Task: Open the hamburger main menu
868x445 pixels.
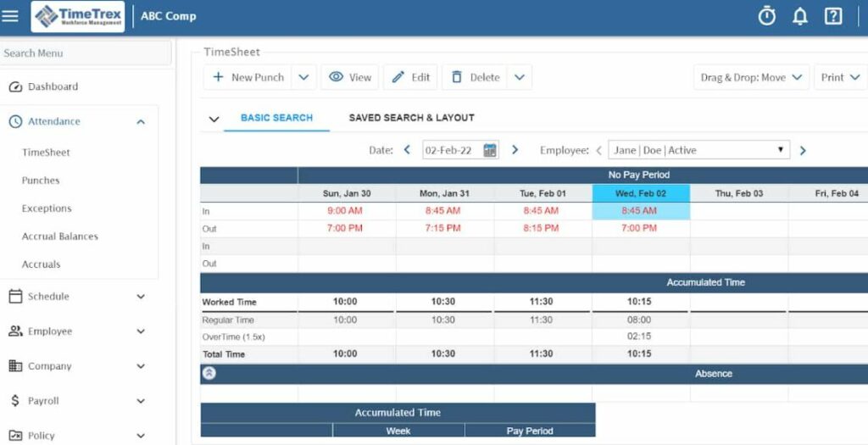Action: tap(9, 16)
